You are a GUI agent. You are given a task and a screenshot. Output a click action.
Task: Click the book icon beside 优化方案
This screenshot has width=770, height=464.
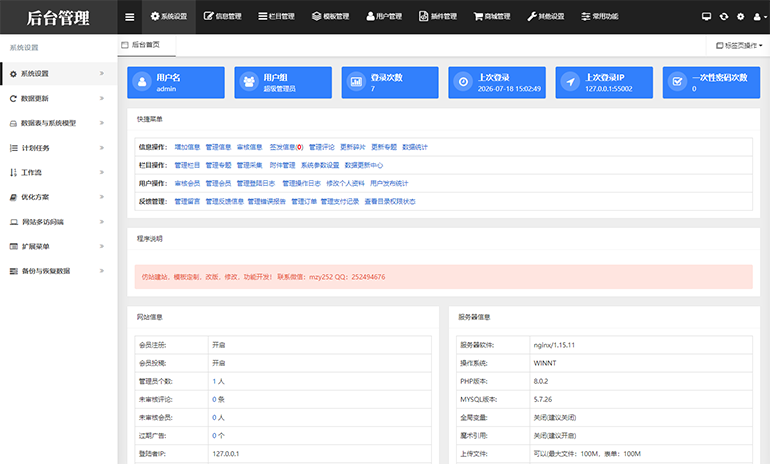pyautogui.click(x=13, y=197)
